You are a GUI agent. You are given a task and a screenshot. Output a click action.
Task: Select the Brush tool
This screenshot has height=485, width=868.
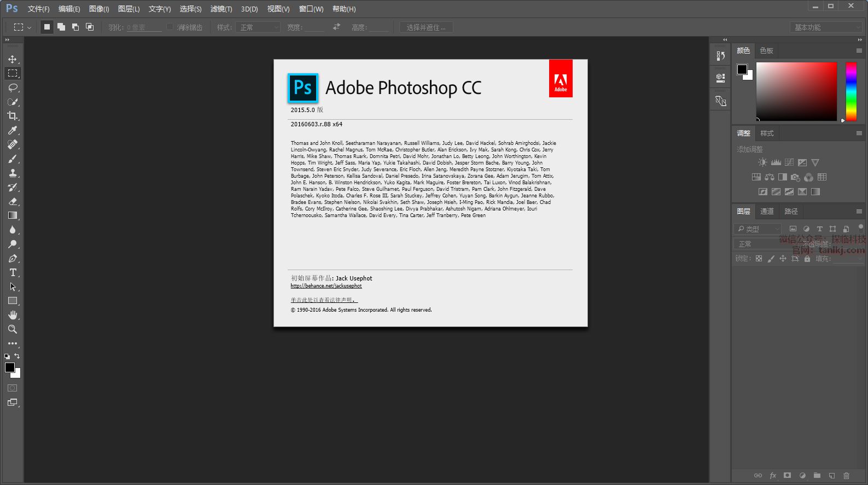click(x=13, y=159)
